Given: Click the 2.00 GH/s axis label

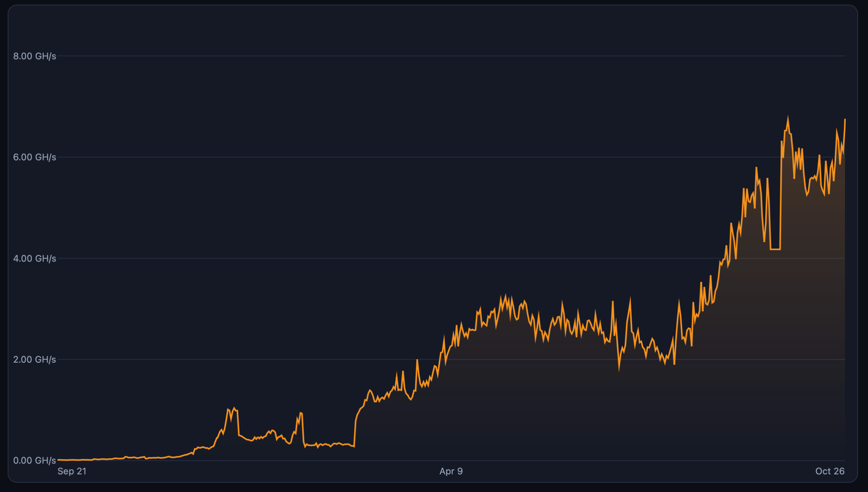Looking at the screenshot, I should [x=35, y=360].
